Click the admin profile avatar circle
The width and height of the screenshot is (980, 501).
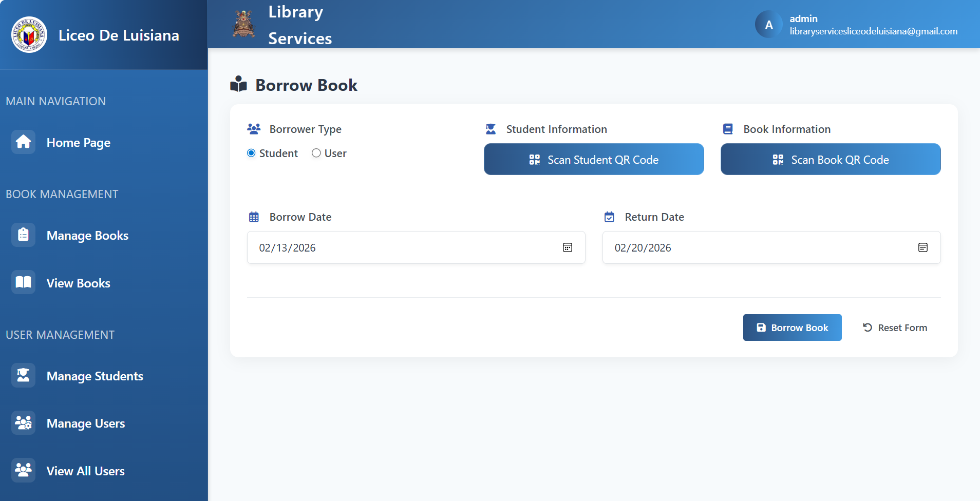point(768,24)
